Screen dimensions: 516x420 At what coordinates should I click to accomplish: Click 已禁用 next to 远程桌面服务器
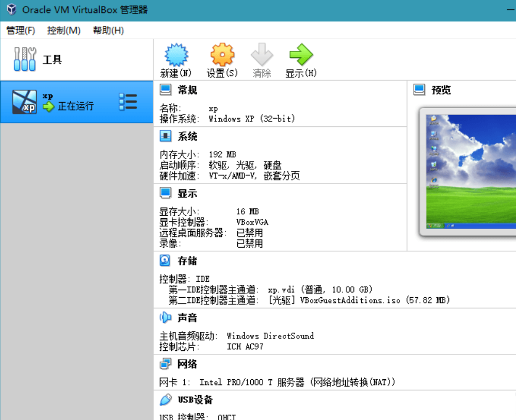click(249, 233)
